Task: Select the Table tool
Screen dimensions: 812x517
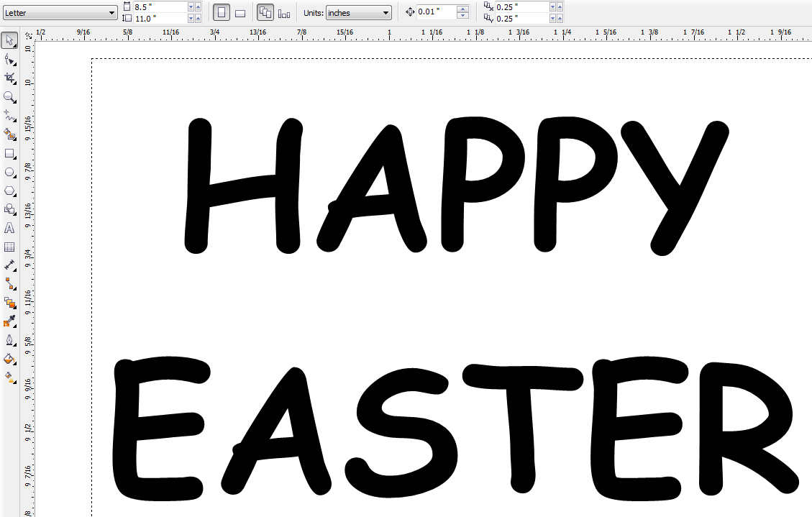Action: pos(9,247)
